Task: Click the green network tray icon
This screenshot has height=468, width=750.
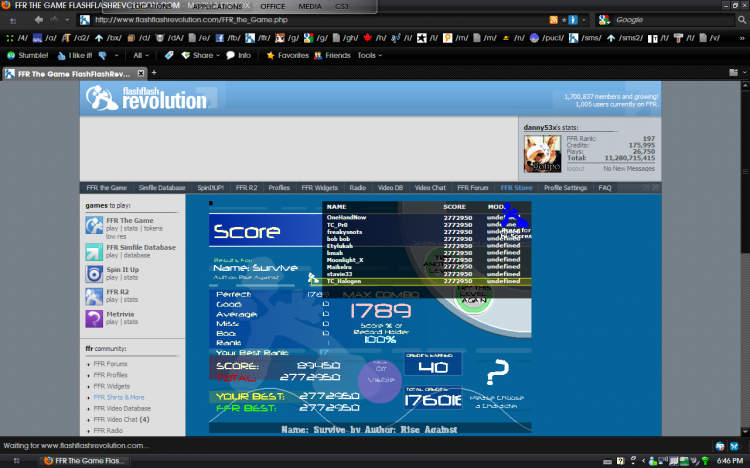Action: [705, 461]
